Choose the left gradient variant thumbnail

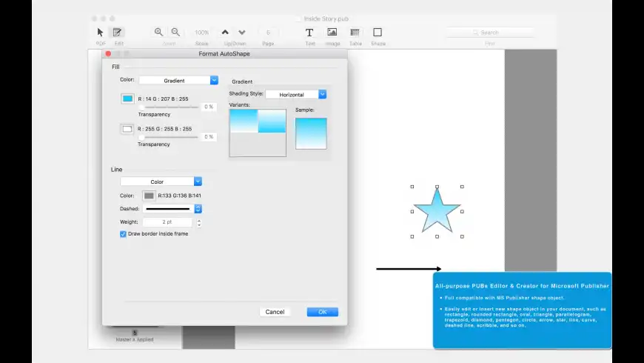[x=244, y=121]
